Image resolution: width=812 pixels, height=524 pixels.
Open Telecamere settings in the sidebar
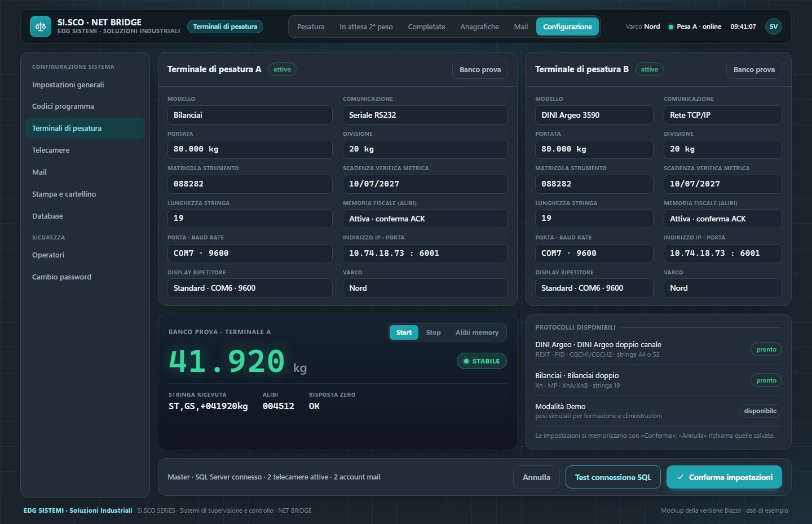pos(85,150)
